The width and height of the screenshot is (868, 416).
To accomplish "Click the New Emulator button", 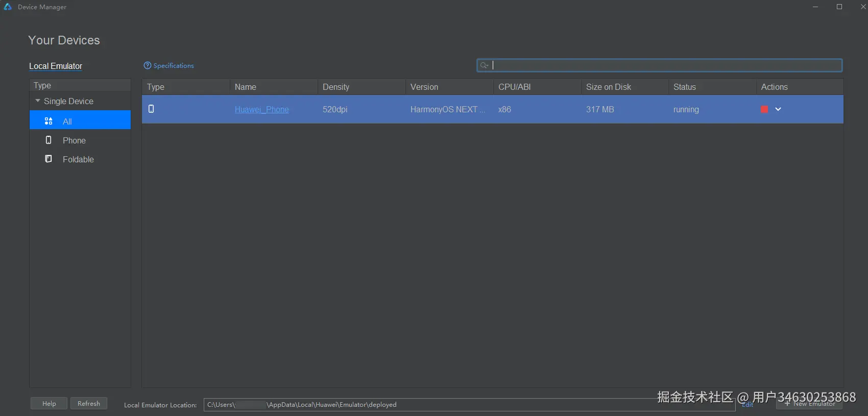I will coord(809,403).
